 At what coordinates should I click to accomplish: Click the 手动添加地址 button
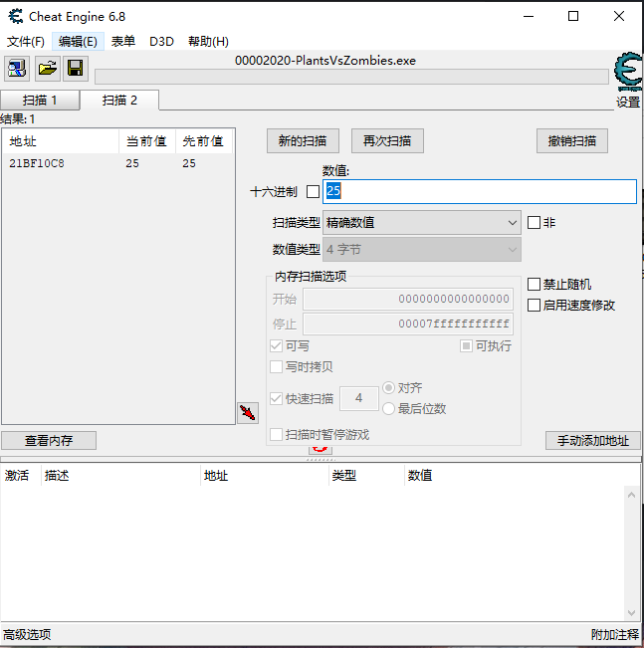(593, 441)
